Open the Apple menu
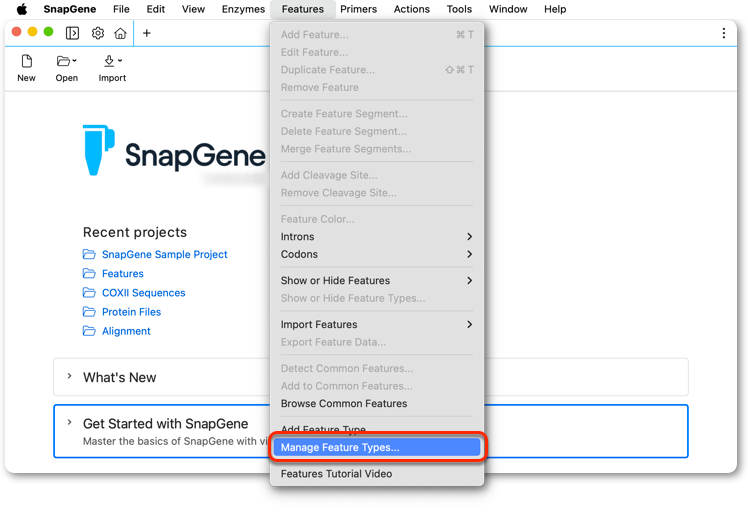Viewport: 748px width, 519px height. pyautogui.click(x=22, y=9)
